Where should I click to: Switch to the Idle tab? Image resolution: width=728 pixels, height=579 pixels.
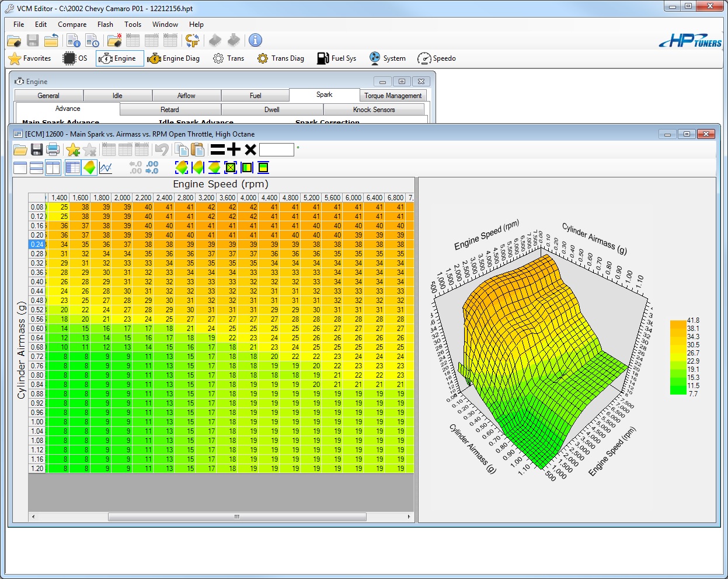117,96
